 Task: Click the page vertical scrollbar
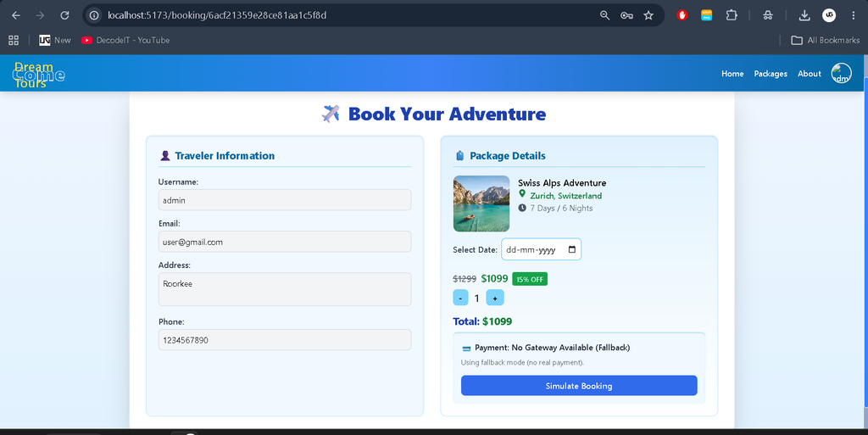coord(865,241)
